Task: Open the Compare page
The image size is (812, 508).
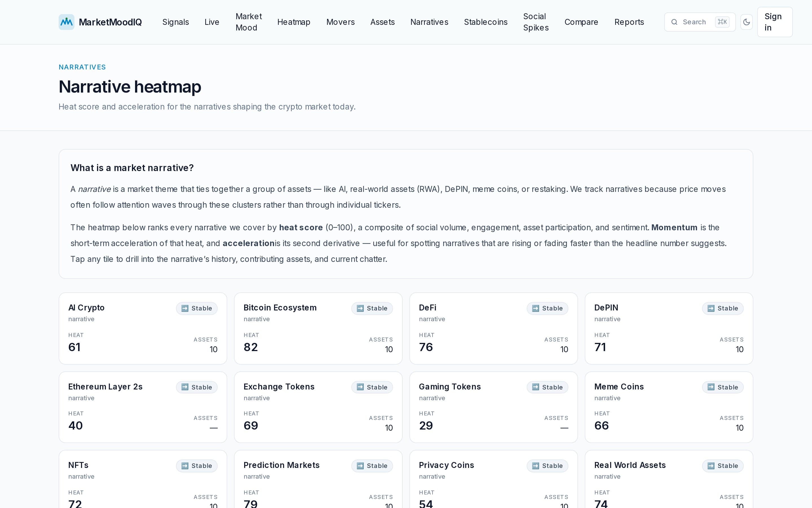Action: pyautogui.click(x=581, y=22)
